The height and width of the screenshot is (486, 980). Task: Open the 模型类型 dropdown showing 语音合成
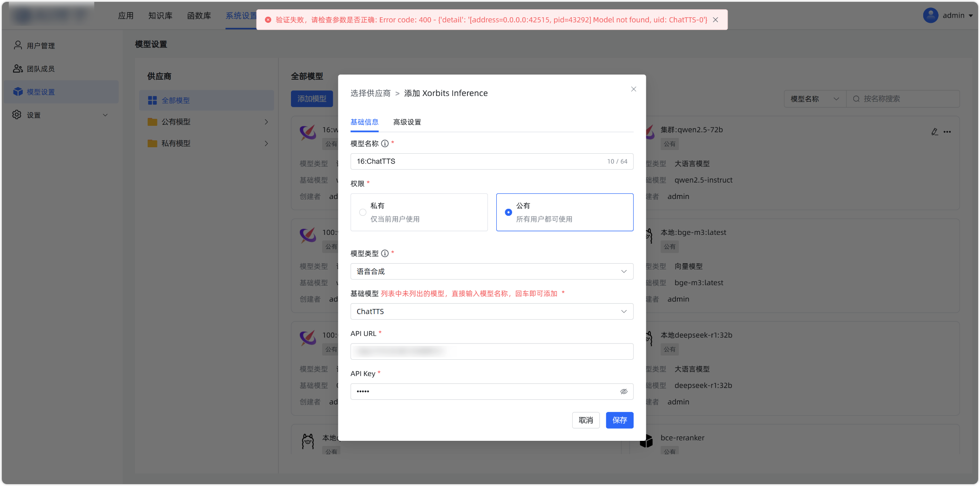coord(492,272)
